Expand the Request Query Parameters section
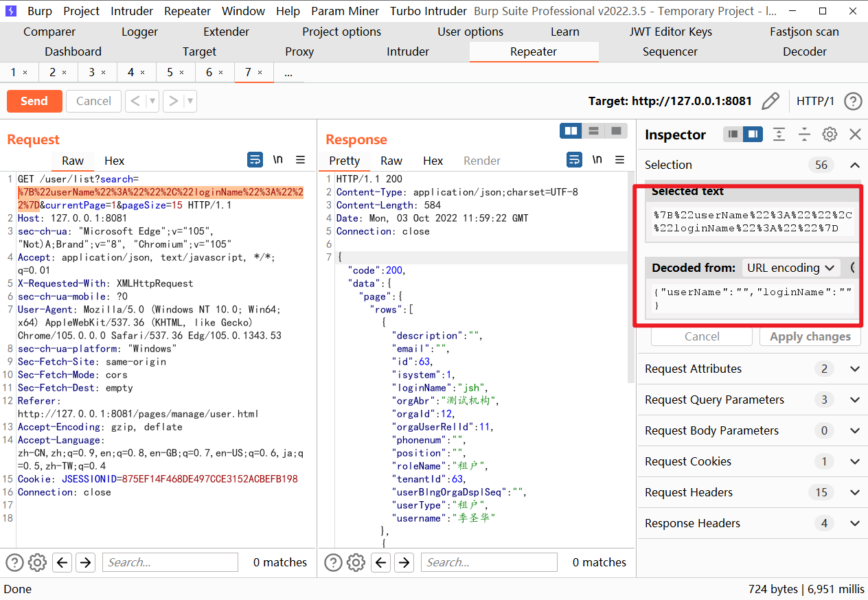868x600 pixels. (855, 400)
